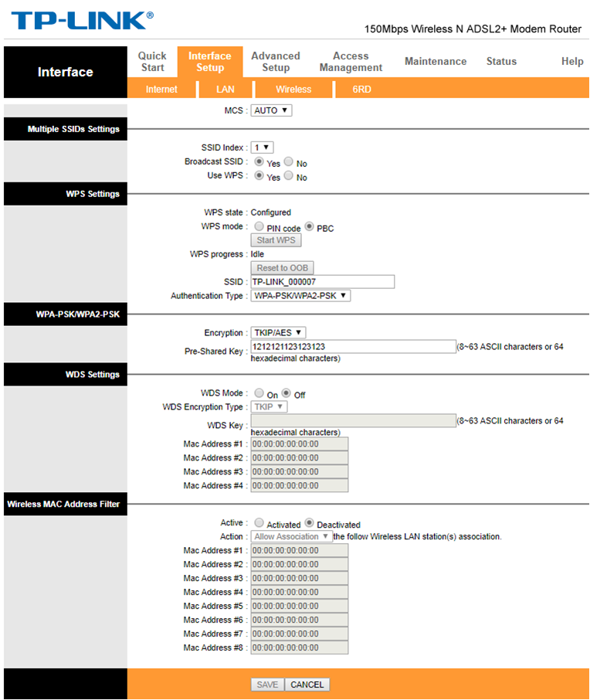590x700 pixels.
Task: Open the 6RD sub-tab
Action: (361, 90)
